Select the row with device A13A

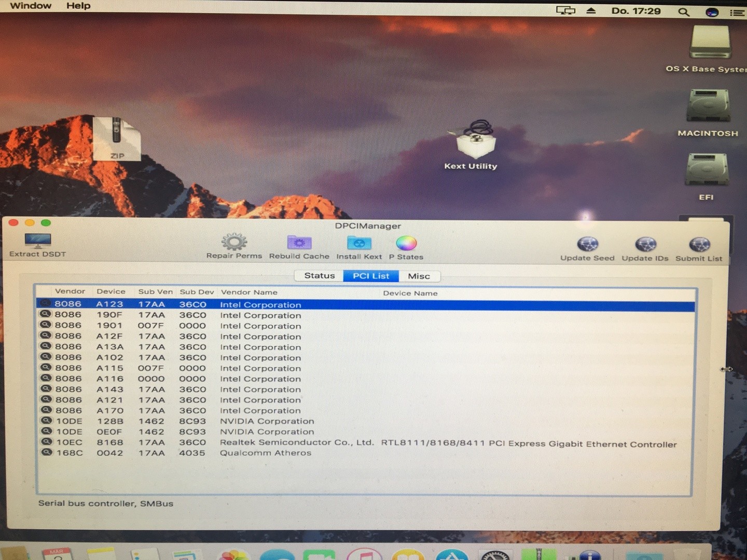tap(366, 347)
